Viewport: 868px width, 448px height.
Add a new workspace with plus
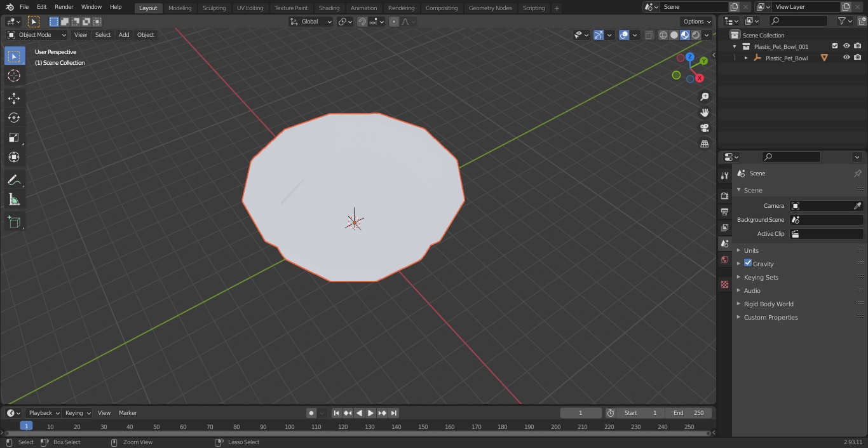pos(557,8)
